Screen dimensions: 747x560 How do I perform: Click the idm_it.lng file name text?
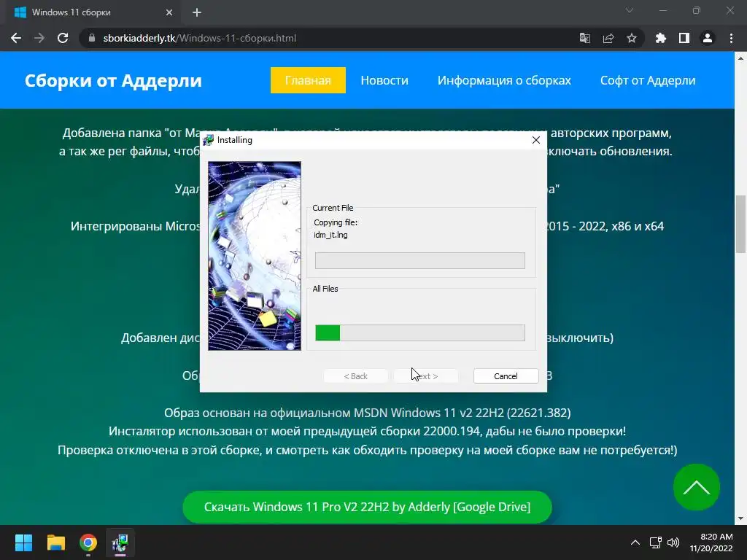pyautogui.click(x=330, y=235)
